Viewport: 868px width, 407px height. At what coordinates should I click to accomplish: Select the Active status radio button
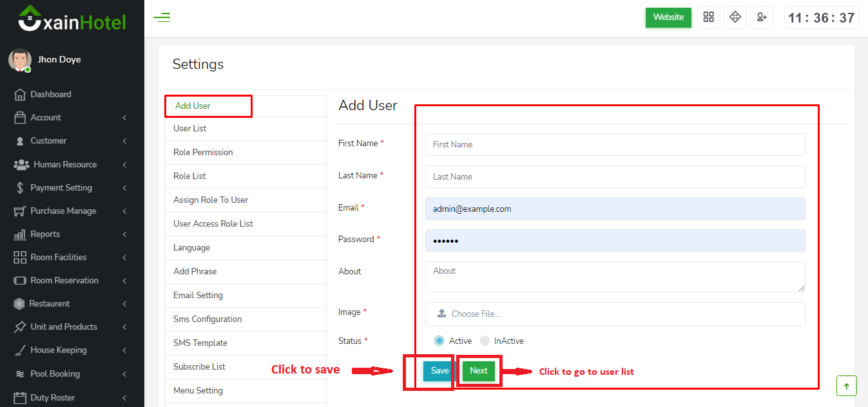(x=439, y=341)
